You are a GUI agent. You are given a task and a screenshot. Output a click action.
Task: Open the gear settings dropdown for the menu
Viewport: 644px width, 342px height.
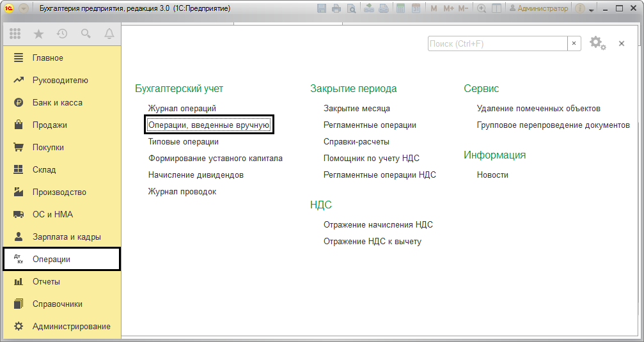pos(597,43)
